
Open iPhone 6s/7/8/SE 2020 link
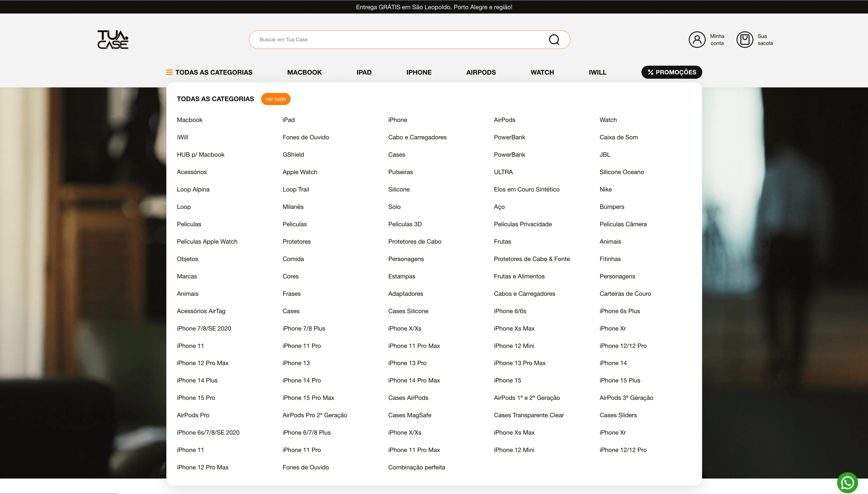(208, 433)
